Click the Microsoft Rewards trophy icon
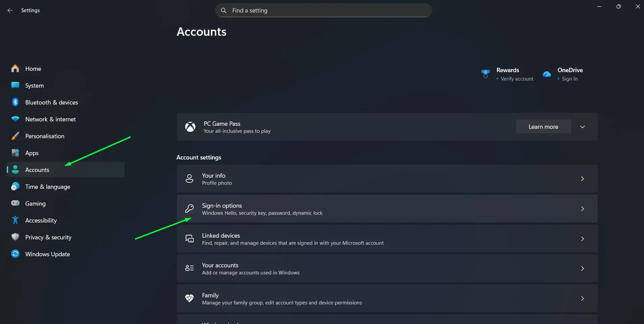 click(x=486, y=73)
